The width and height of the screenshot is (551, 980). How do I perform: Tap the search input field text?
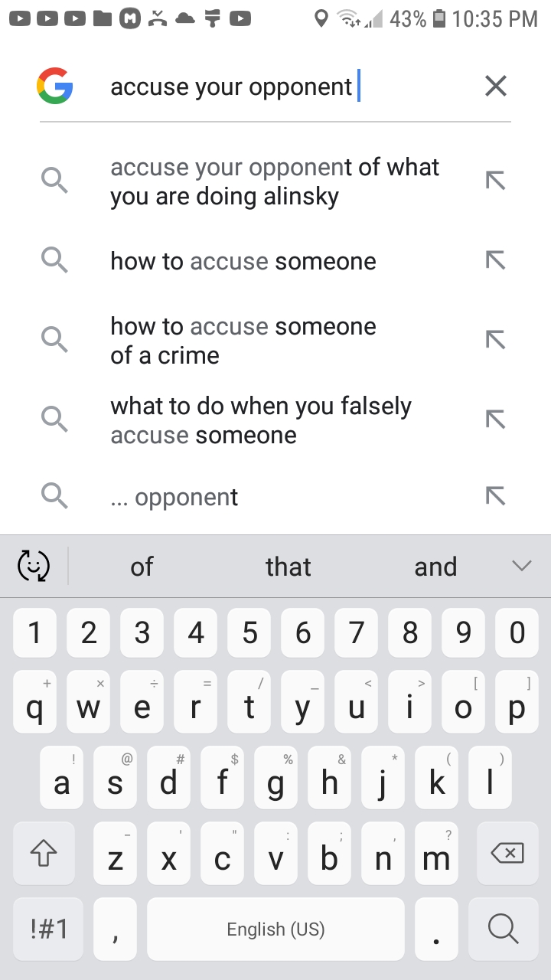click(x=231, y=87)
